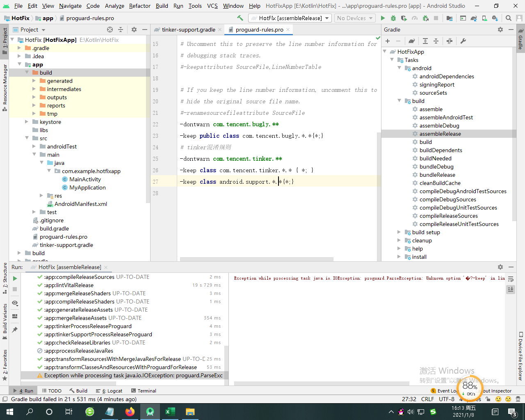Open Search Everywhere magnifier icon
Screen dimensions: 525x420
509,18
